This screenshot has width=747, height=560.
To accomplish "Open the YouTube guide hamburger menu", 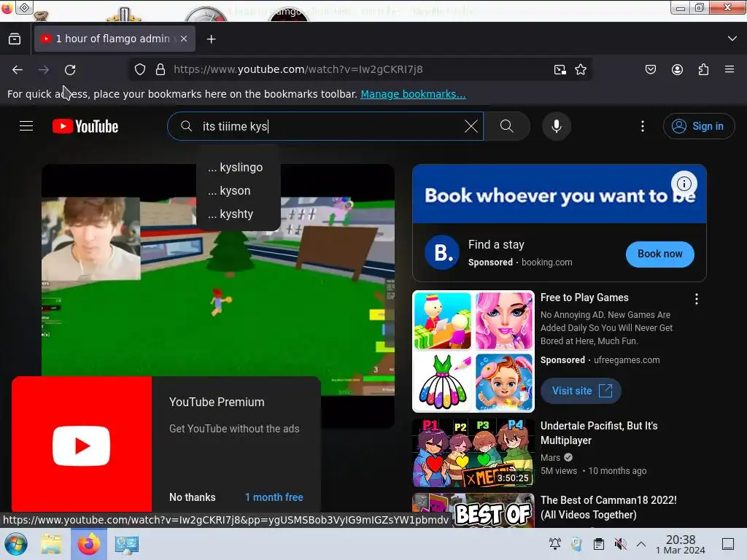I will [26, 126].
